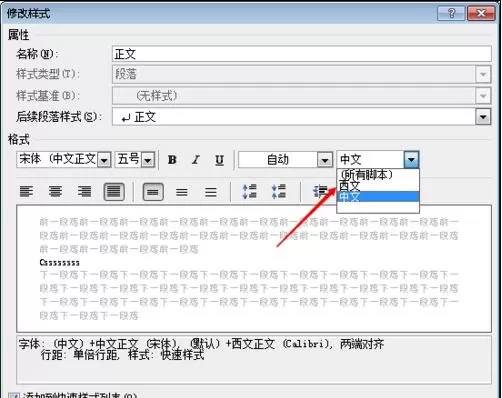Toggle 添加到快速样式列表 checkbox

coord(14,396)
